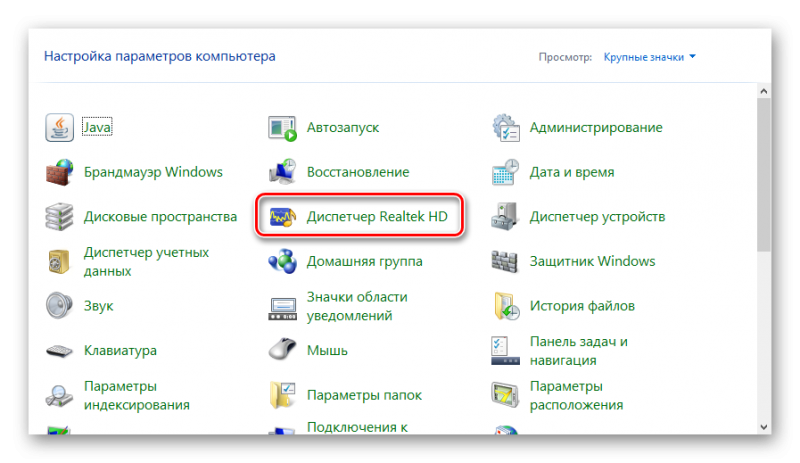The image size is (800, 463).
Task: Click Защитник Windows text link
Action: click(x=592, y=261)
